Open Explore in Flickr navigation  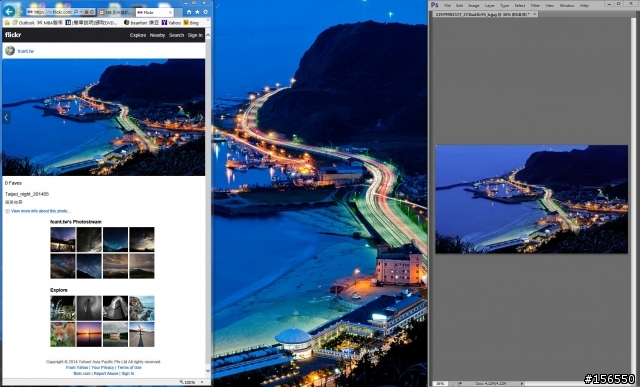(x=138, y=36)
